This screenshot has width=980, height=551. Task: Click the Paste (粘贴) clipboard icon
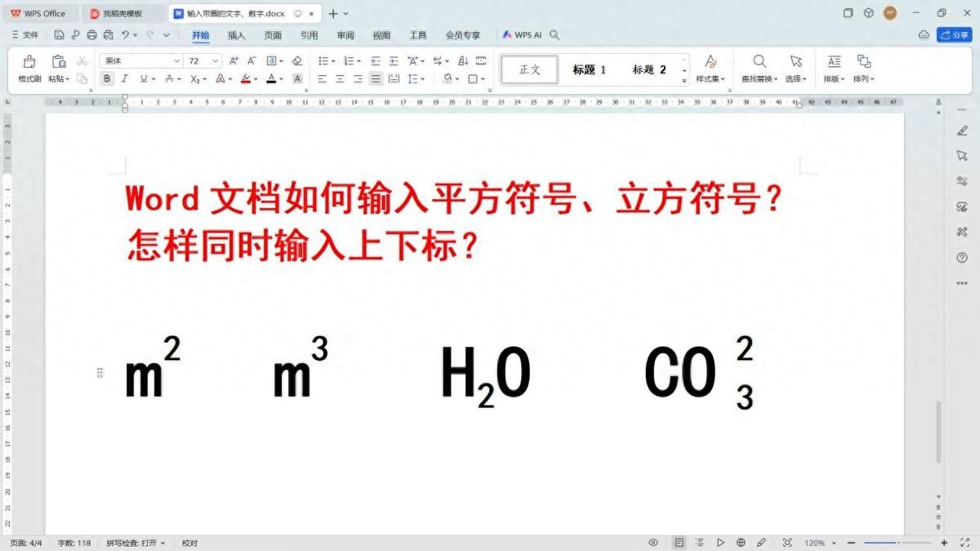(58, 62)
